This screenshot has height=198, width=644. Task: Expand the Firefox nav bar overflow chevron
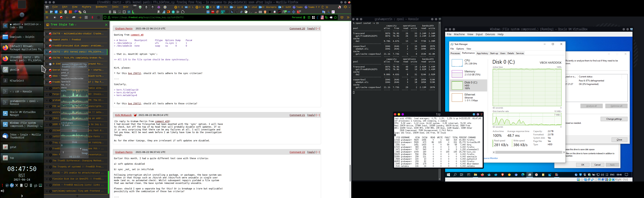(348, 18)
